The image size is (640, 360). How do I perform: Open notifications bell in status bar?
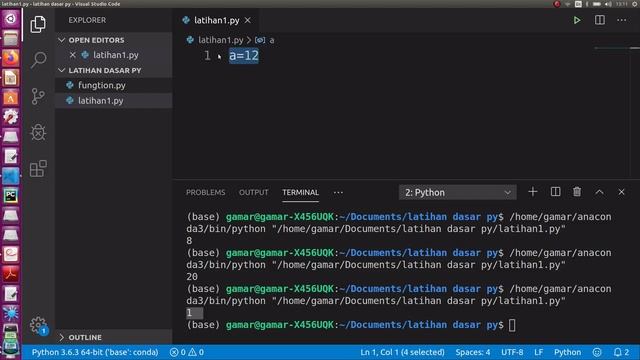coord(621,352)
